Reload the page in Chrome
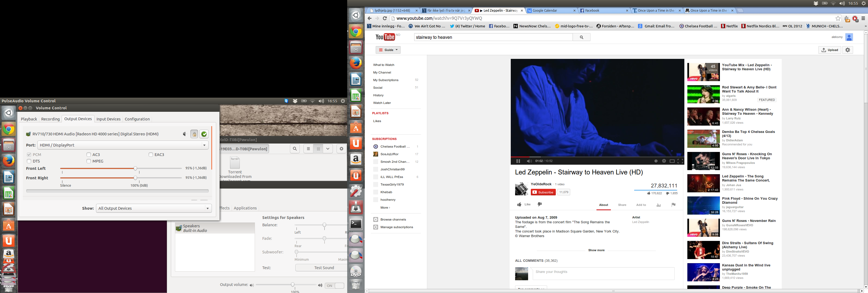 point(384,18)
